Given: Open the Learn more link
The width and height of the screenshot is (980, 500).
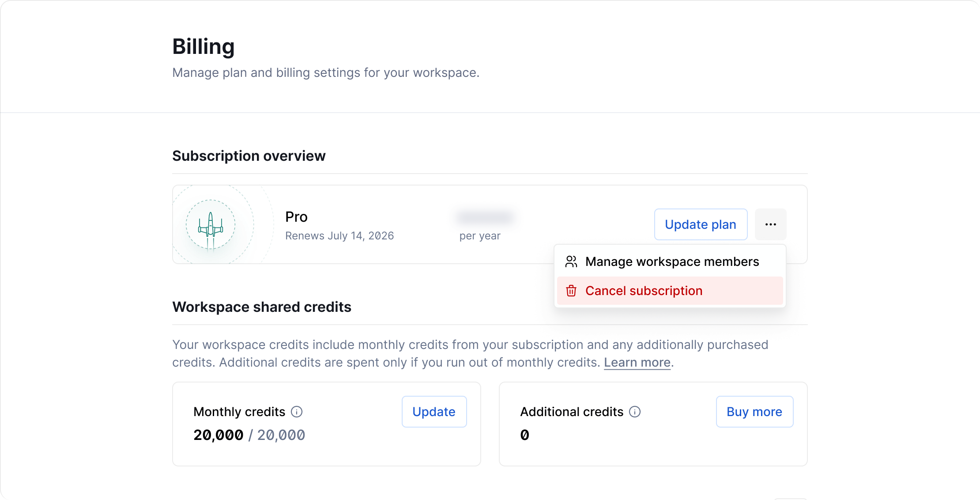Looking at the screenshot, I should pos(637,362).
